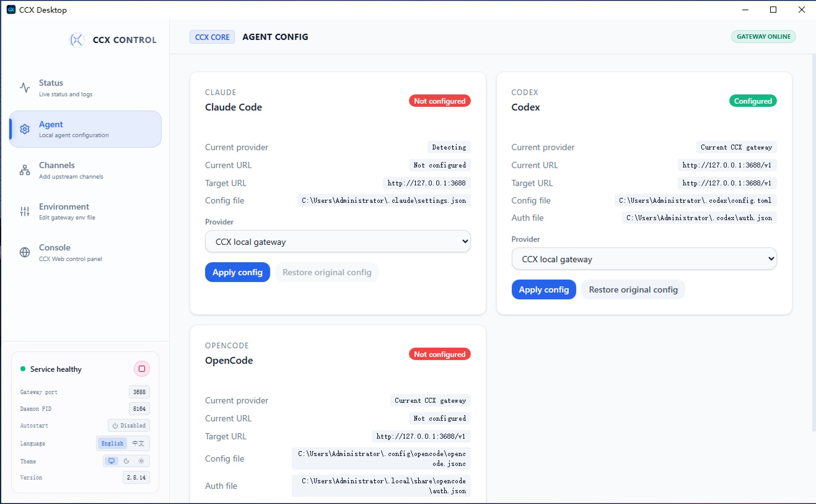
Task: Click the Agent gear icon in sidebar
Action: pos(25,129)
